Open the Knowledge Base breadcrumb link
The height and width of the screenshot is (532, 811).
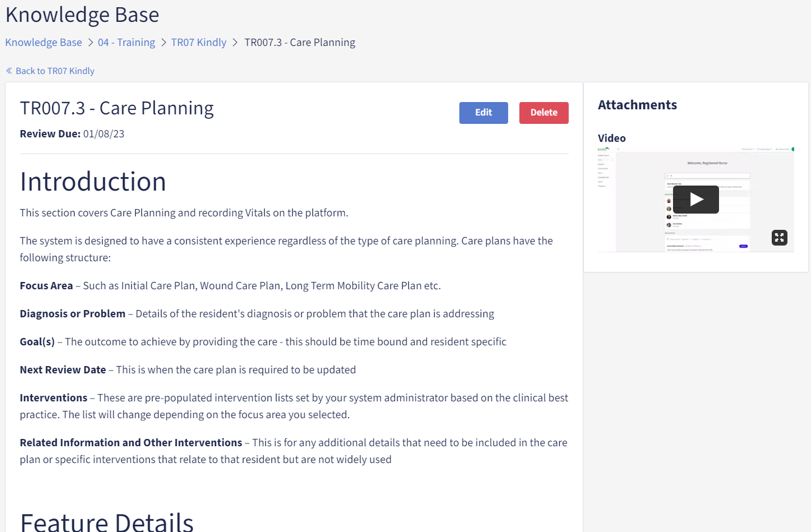tap(44, 43)
